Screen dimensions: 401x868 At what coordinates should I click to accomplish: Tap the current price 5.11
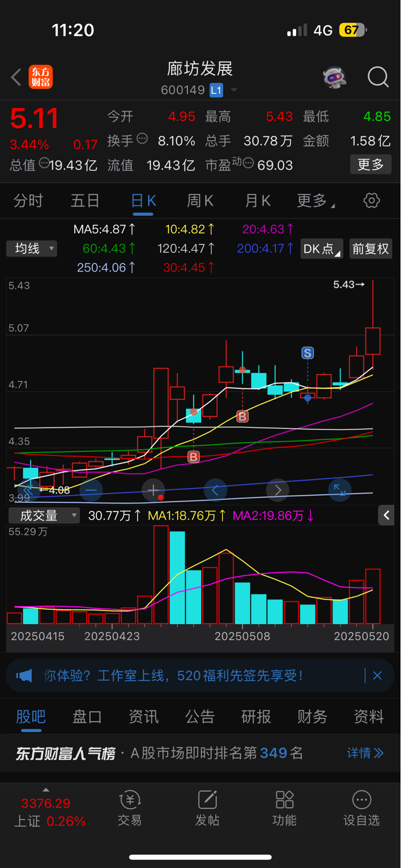click(34, 118)
